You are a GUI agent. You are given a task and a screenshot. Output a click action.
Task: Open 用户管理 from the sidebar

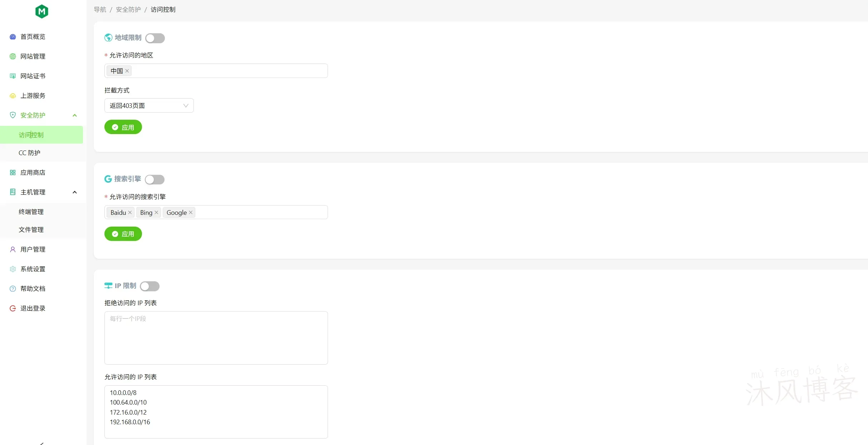click(32, 249)
